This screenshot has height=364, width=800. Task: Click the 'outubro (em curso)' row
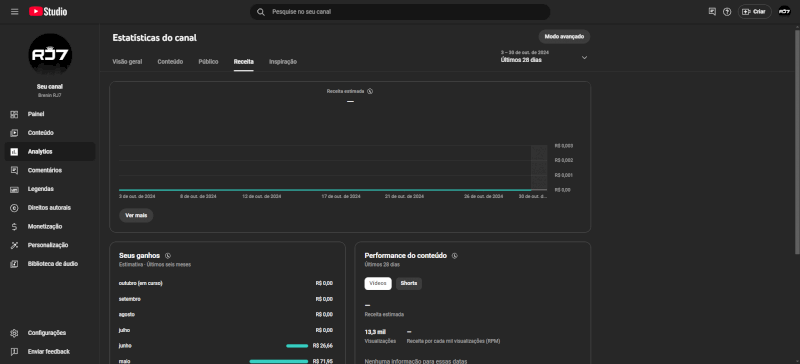[x=226, y=283]
